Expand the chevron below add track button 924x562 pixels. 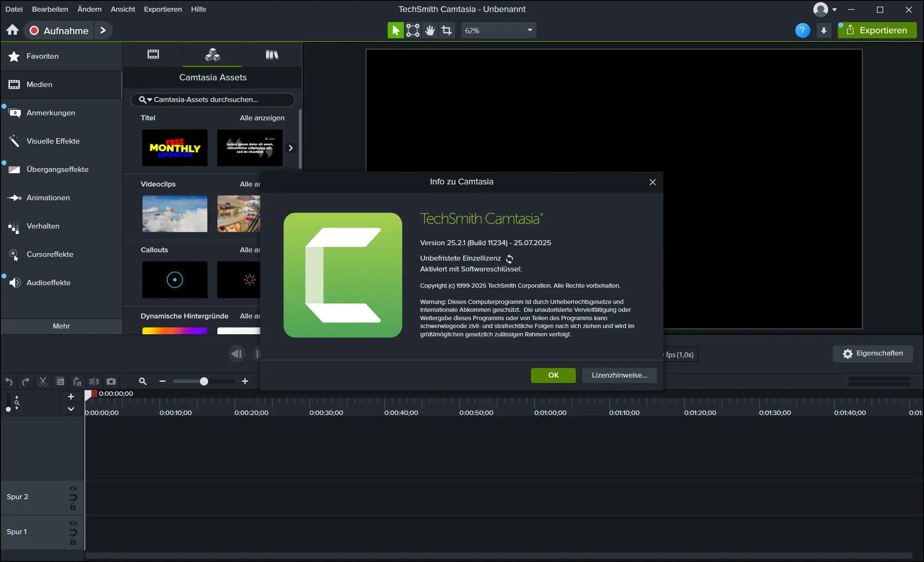pyautogui.click(x=71, y=409)
